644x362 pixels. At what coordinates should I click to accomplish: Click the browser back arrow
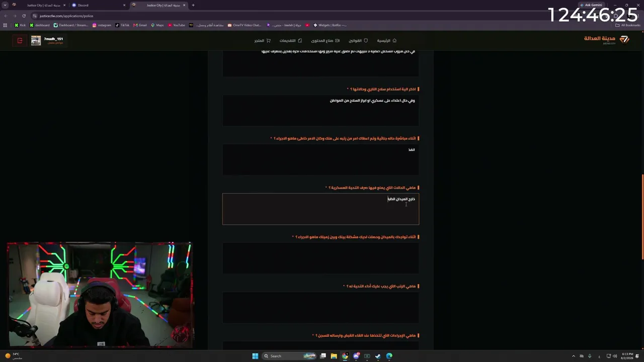click(6, 16)
